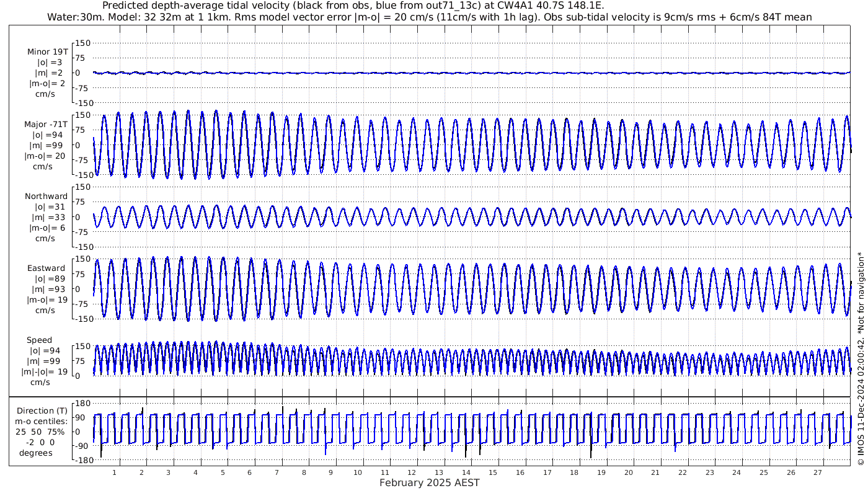The height and width of the screenshot is (496, 868).
Task: Click the '|o| =3' value in Minor panel
Action: (x=50, y=63)
